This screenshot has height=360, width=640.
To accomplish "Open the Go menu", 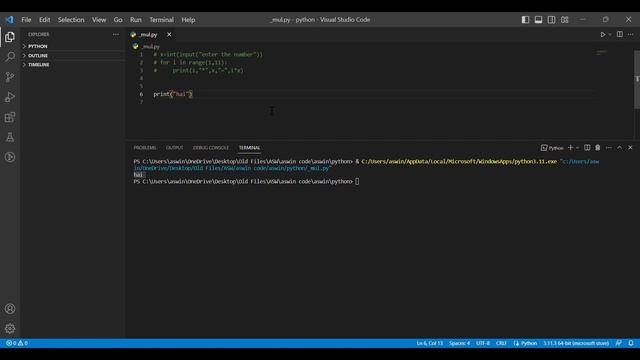I will tap(118, 20).
